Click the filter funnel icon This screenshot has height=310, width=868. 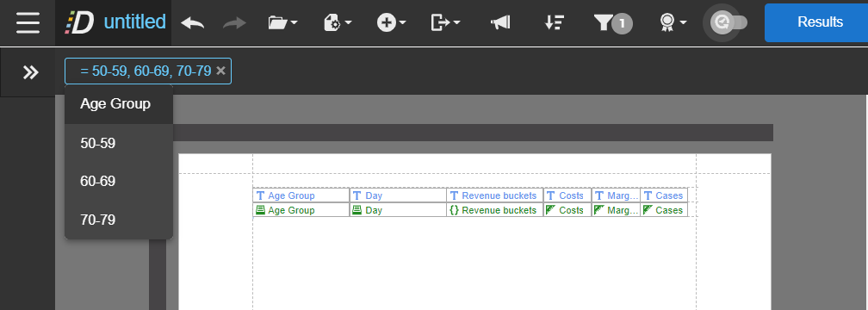603,22
